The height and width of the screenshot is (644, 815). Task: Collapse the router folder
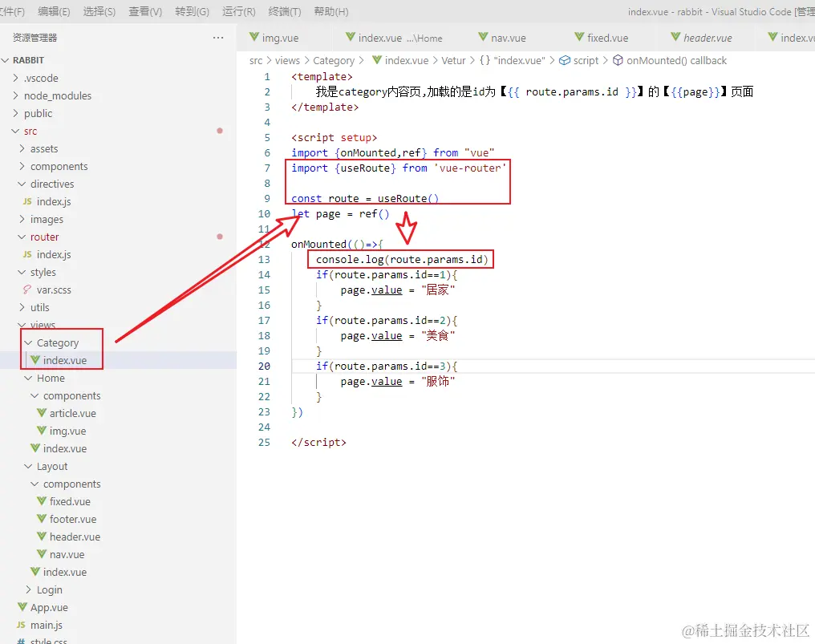click(22, 237)
